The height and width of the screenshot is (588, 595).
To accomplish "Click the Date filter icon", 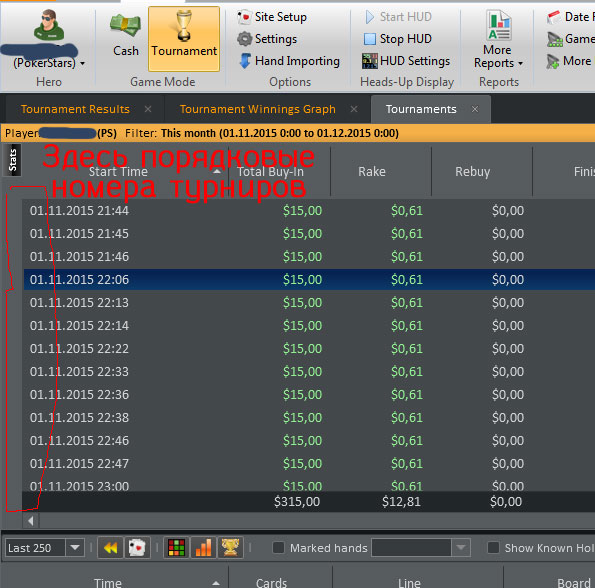I will pos(554,17).
